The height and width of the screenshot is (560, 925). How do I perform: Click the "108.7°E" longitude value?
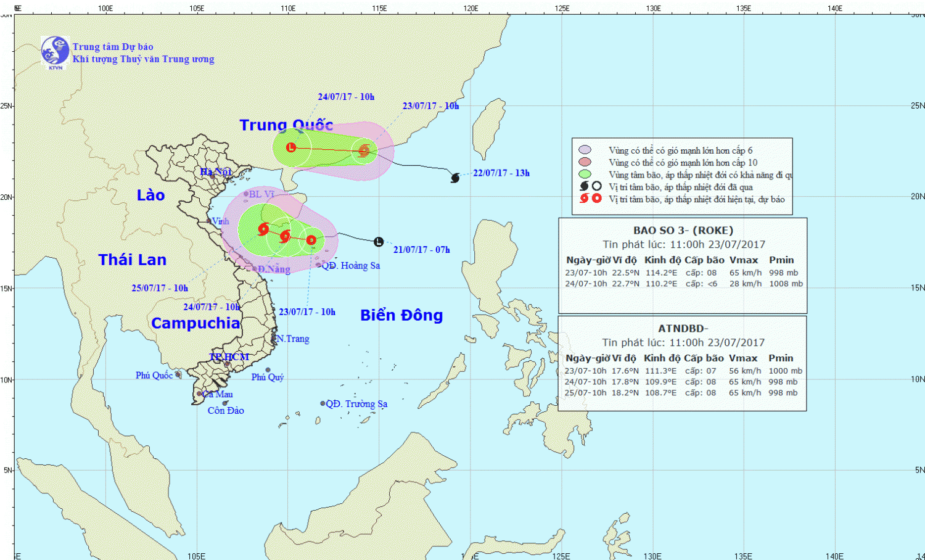[x=661, y=392]
